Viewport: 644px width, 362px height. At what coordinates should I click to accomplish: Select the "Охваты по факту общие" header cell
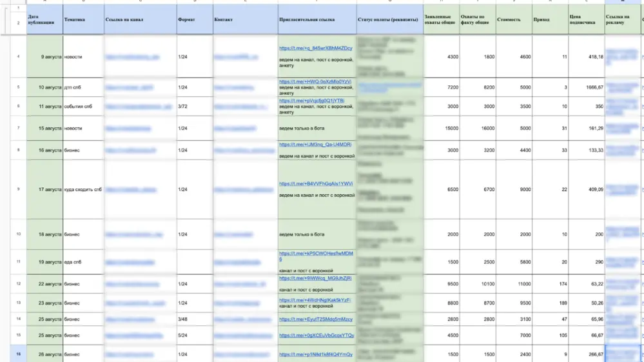[x=478, y=19]
